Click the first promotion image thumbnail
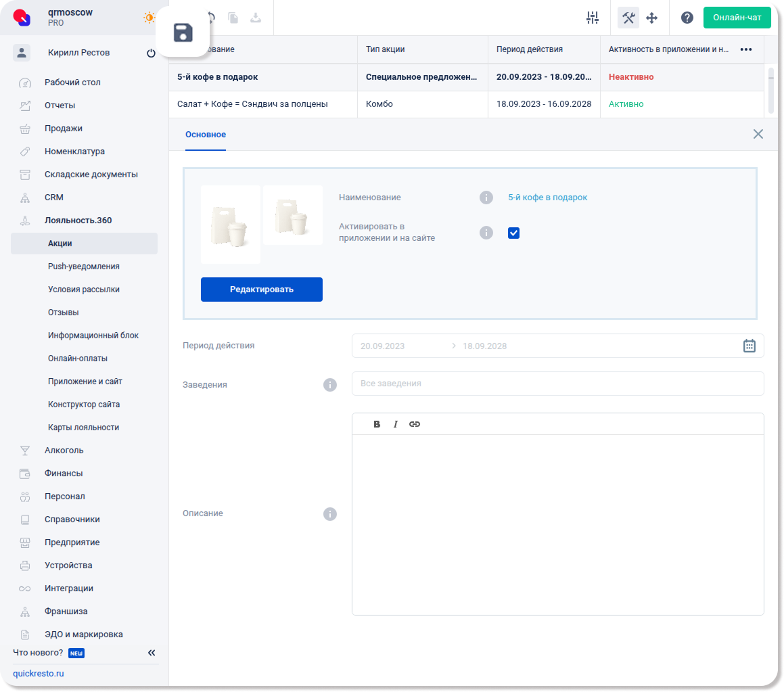 [231, 225]
